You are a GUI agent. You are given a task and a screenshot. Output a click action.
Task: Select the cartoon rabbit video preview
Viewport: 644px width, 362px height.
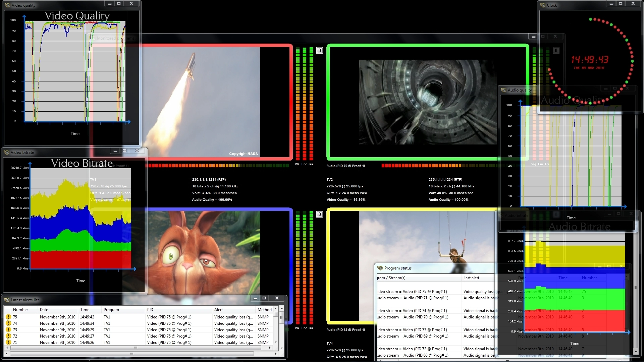coord(192,253)
